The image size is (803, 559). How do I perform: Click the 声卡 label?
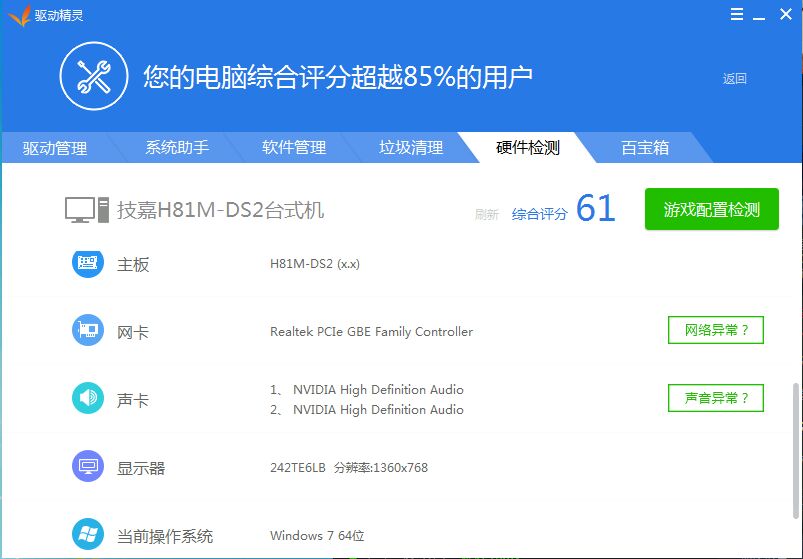pos(133,400)
